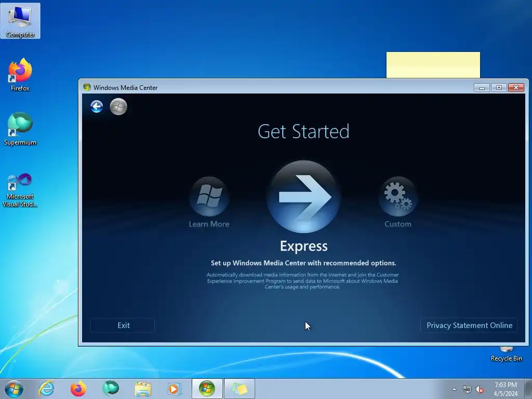532x399 pixels.
Task: Show hidden system tray icons
Action: [x=454, y=389]
